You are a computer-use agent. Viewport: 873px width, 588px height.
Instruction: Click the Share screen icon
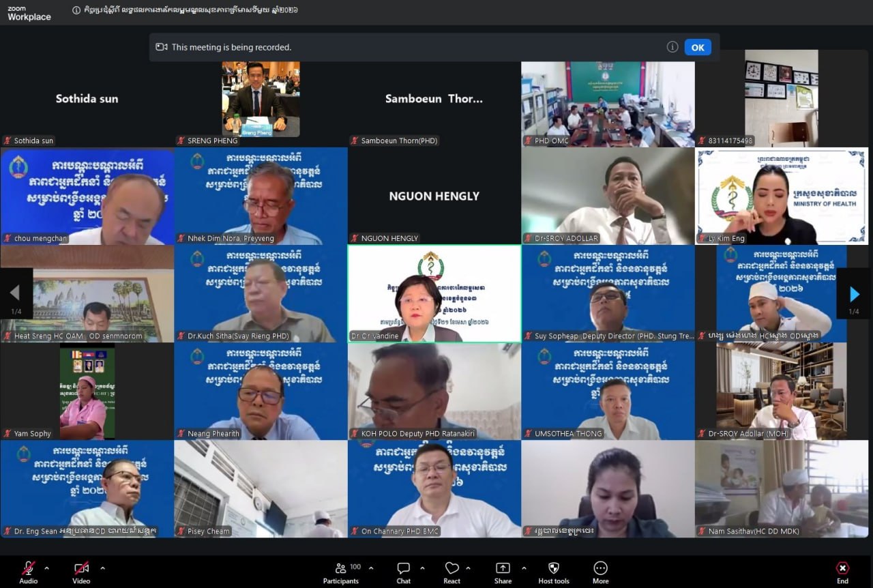pyautogui.click(x=503, y=568)
